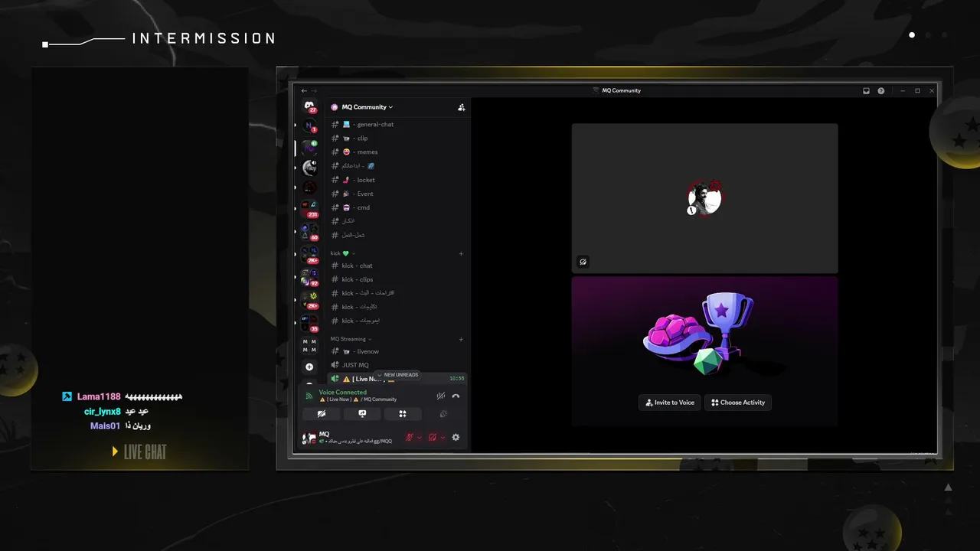Click the Choose Activity button
The image size is (980, 551).
tap(738, 403)
